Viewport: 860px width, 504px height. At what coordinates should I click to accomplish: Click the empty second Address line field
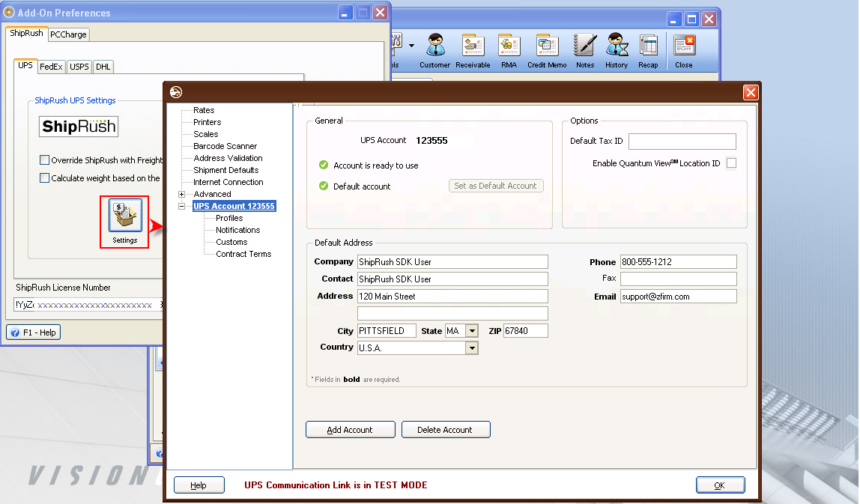[x=452, y=313]
